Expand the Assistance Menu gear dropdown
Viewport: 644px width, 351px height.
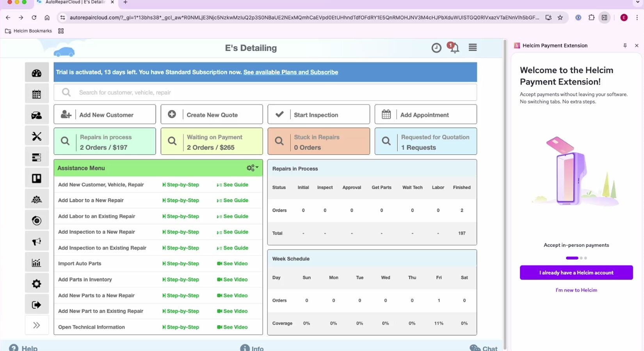point(252,168)
